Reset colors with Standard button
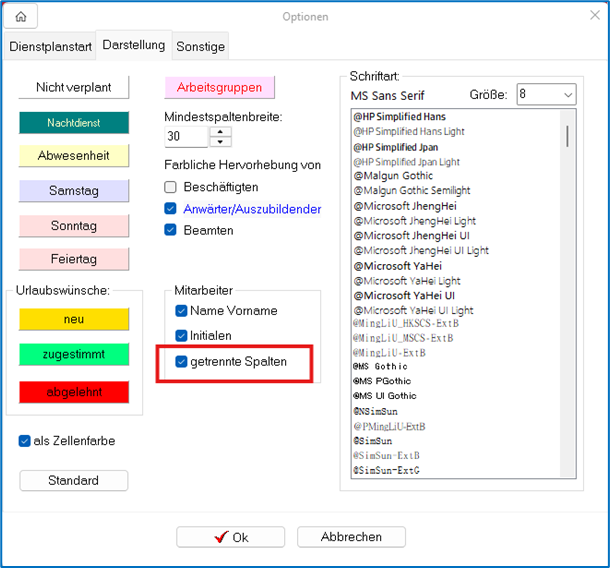 click(x=74, y=480)
